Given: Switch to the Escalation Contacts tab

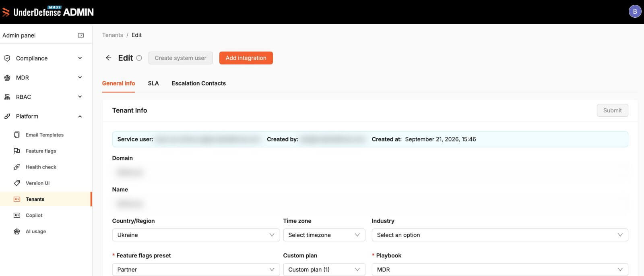Looking at the screenshot, I should 199,83.
